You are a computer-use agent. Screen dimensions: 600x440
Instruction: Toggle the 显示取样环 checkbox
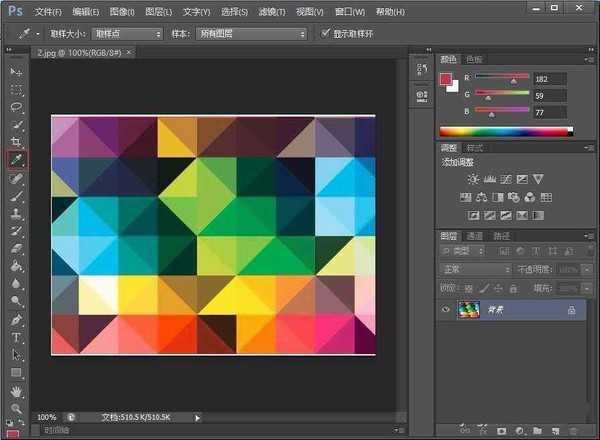324,33
